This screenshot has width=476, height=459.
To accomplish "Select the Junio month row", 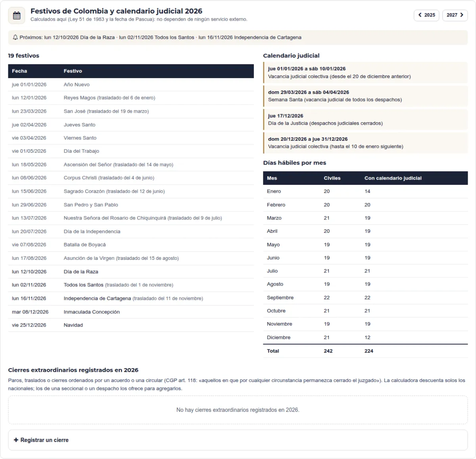I will [x=365, y=258].
